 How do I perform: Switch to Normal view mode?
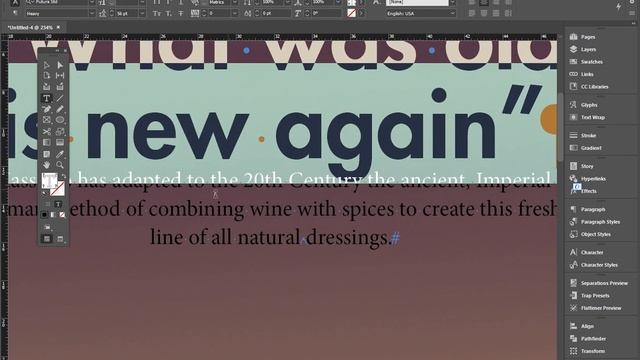click(47, 239)
